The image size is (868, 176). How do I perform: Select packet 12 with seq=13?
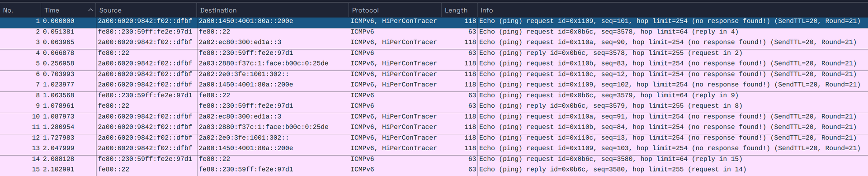pyautogui.click(x=434, y=138)
